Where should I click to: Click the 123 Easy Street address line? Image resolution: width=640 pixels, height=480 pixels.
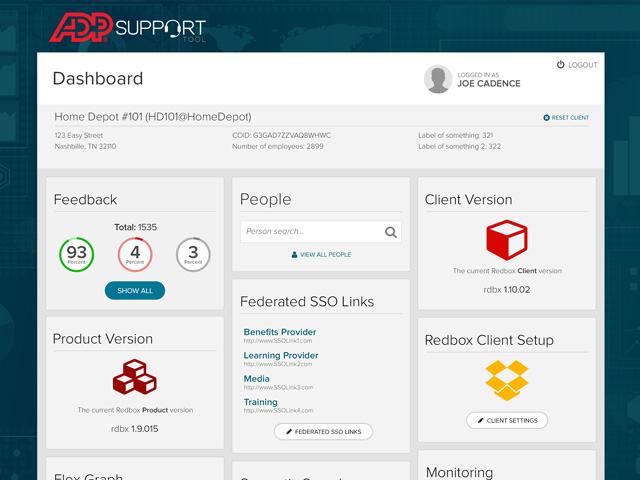point(79,135)
